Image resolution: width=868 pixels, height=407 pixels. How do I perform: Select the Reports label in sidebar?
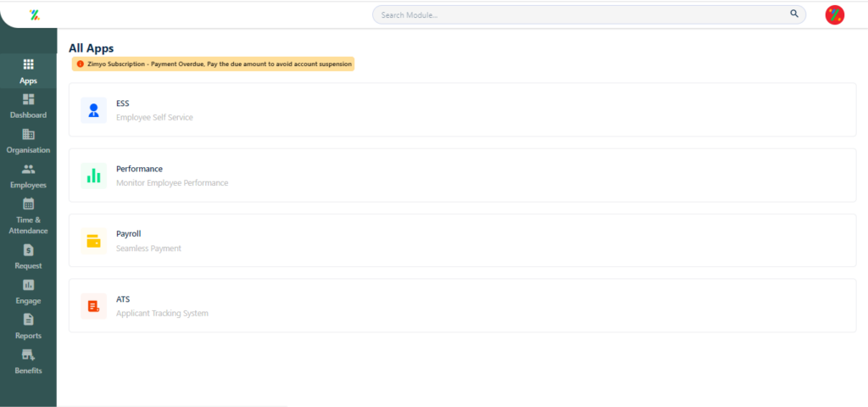pos(28,336)
